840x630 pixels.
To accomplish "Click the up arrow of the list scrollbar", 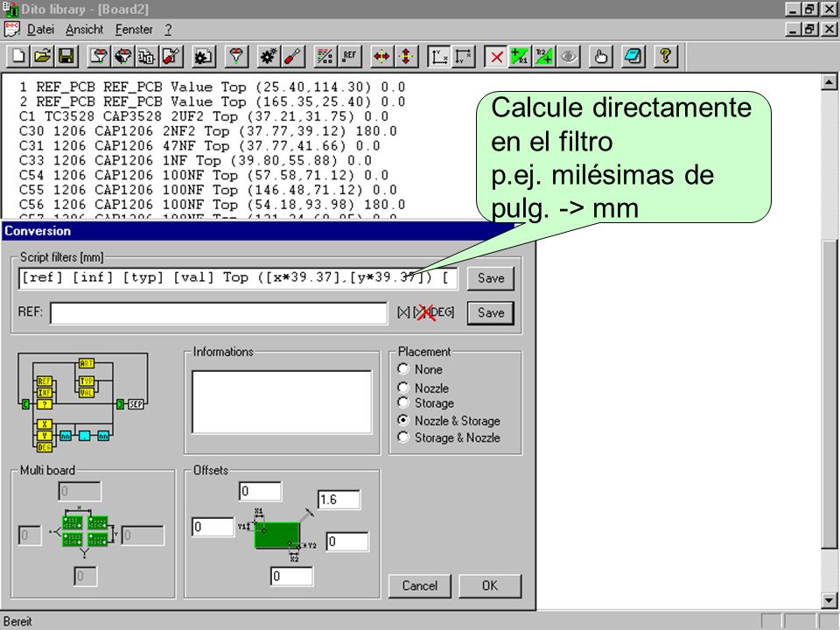I will 829,82.
